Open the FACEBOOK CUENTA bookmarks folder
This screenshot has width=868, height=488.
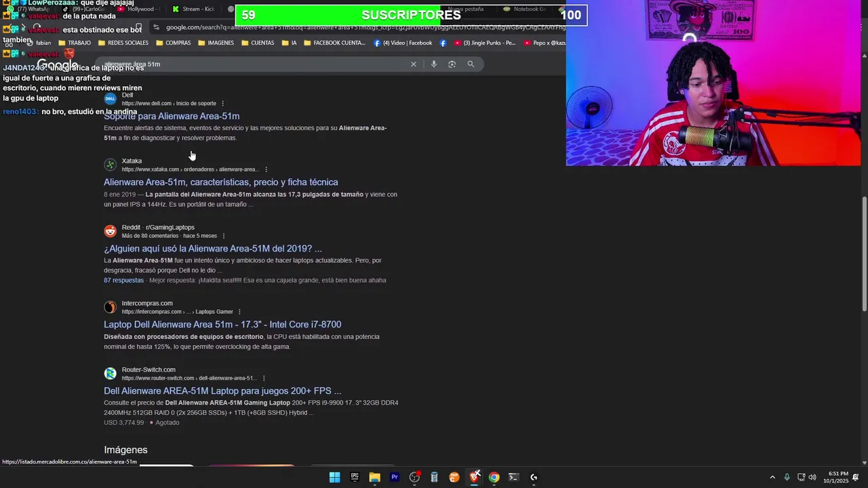click(334, 43)
